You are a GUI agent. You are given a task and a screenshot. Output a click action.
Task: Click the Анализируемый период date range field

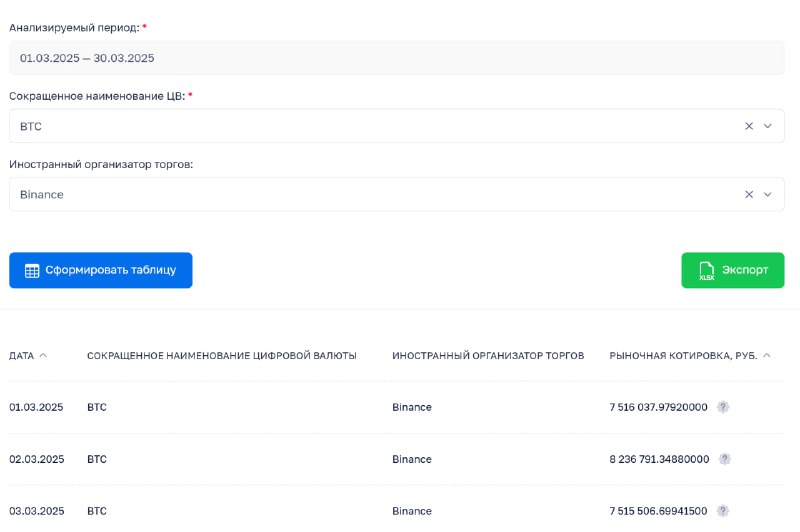[x=396, y=58]
